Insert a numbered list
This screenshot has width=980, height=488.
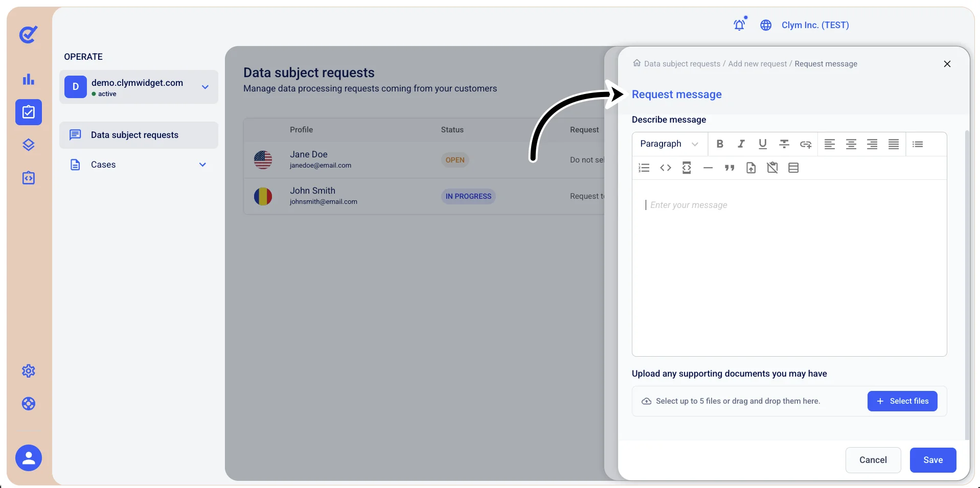644,168
